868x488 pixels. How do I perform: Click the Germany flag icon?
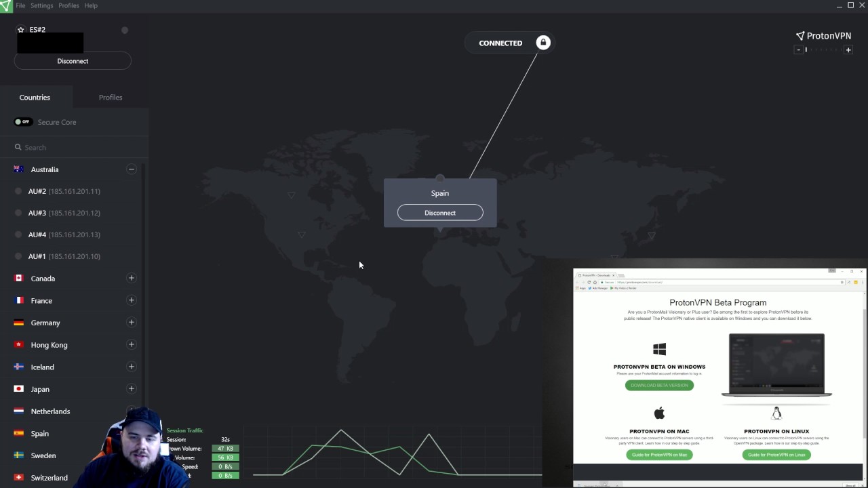pyautogui.click(x=19, y=323)
